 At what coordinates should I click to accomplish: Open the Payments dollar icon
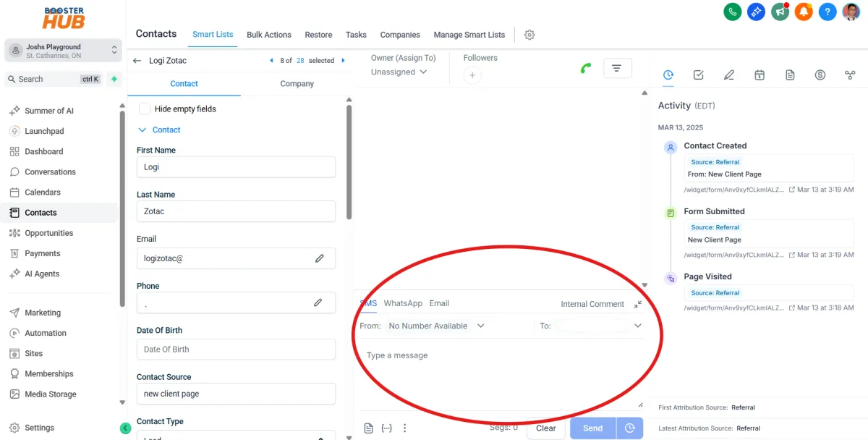(820, 75)
